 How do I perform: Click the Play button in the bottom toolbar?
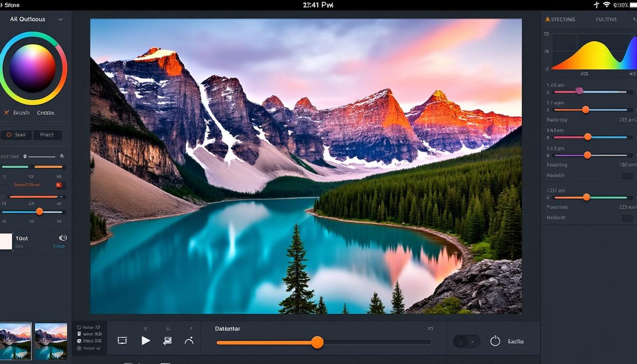[x=146, y=341]
